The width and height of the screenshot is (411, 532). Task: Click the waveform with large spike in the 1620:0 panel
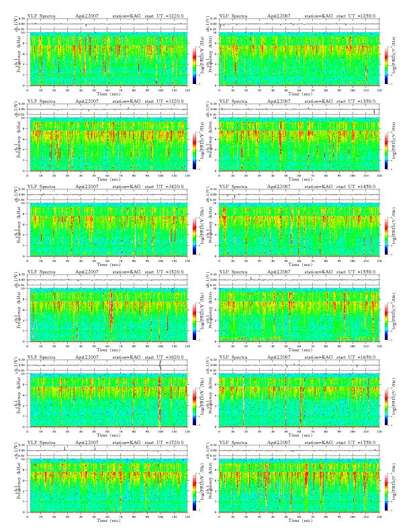tap(107, 365)
